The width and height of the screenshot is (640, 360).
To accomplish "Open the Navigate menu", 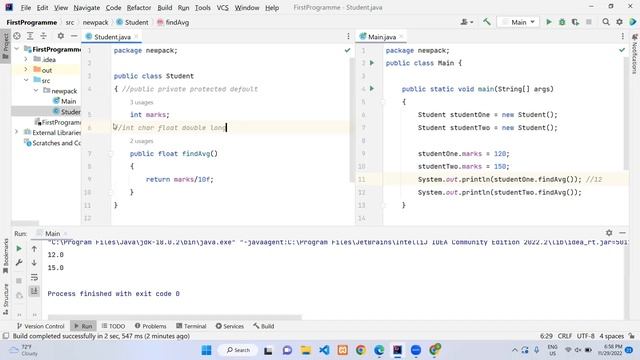I will coord(87,8).
